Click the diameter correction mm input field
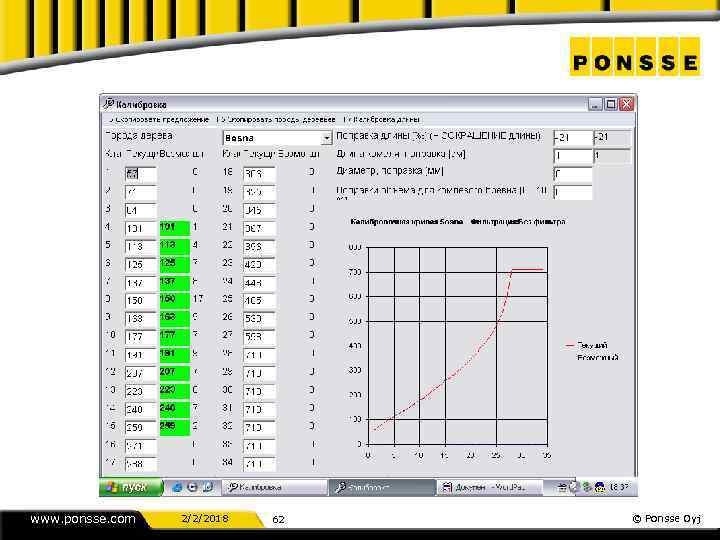 click(x=573, y=174)
